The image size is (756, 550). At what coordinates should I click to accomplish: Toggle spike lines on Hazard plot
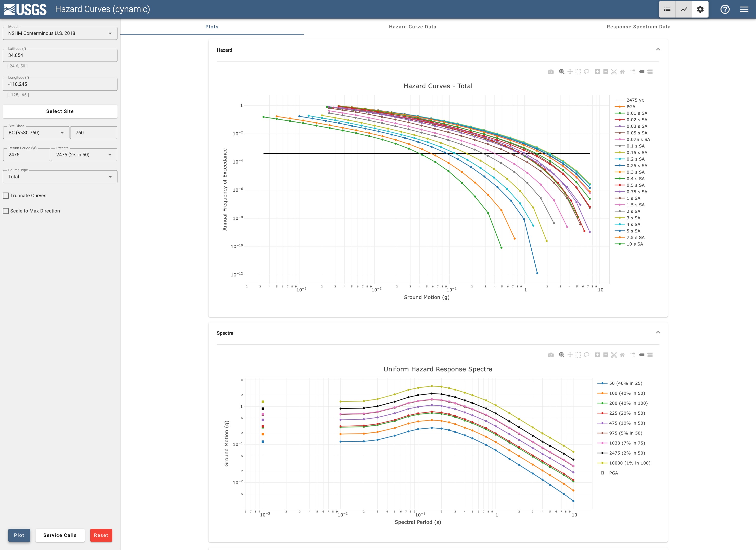tap(633, 72)
